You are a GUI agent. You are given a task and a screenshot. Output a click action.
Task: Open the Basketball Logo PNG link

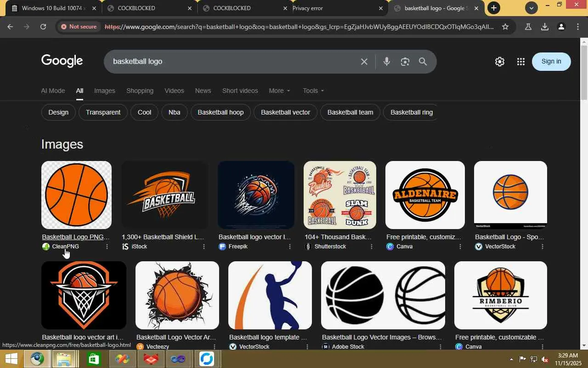click(76, 237)
